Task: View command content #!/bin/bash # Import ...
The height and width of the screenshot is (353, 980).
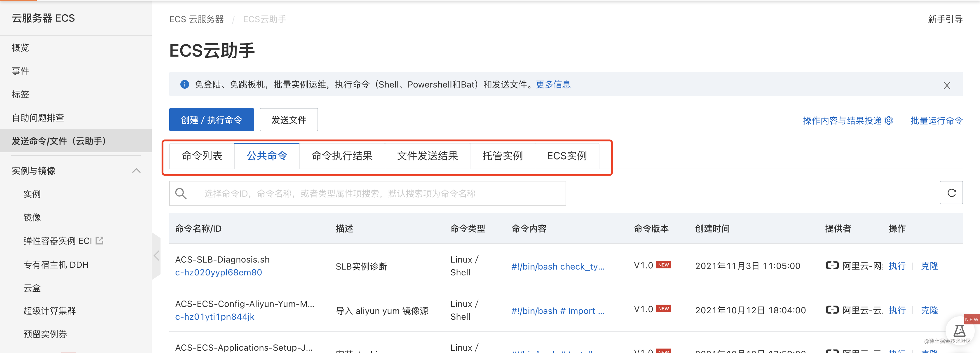Action: pos(558,311)
